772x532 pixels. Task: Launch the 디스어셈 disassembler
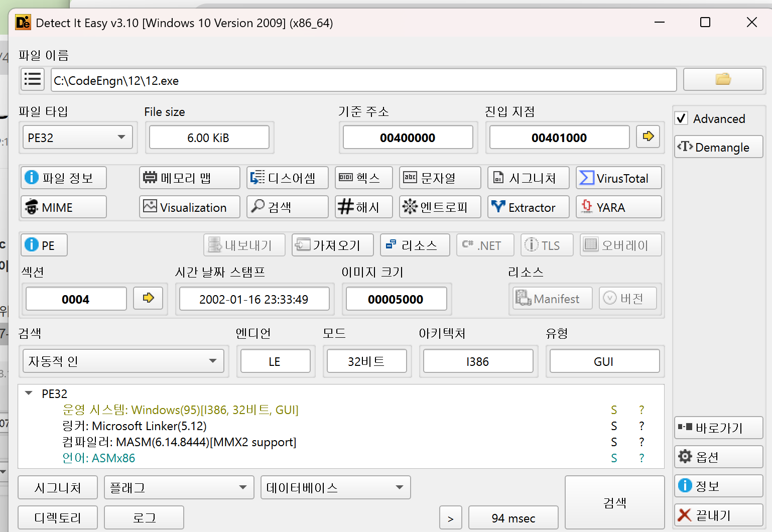pyautogui.click(x=288, y=178)
